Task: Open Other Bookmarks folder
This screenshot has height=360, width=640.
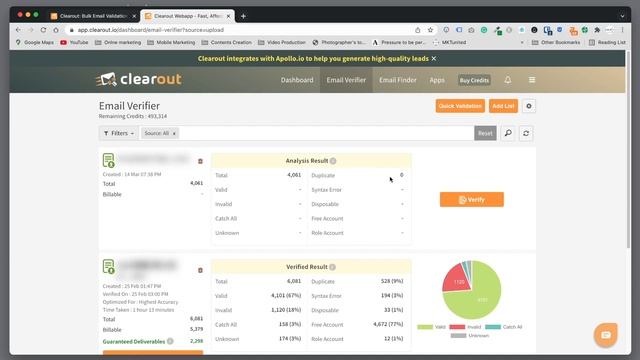Action: pos(556,42)
